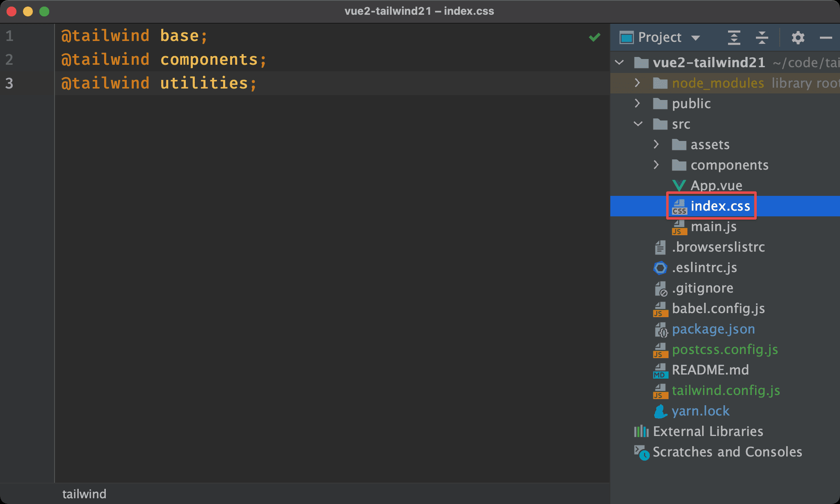Click the '@tailwind' directive on line 1

click(105, 36)
